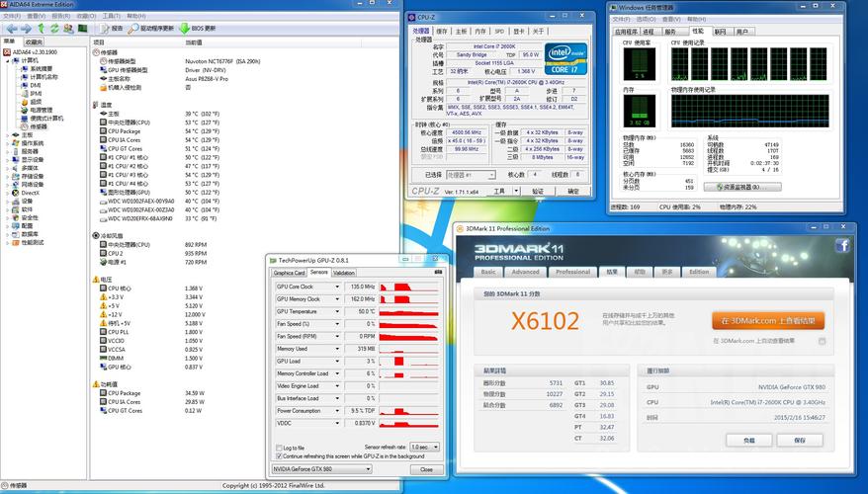Click the orange 3DMark.com view results button

coord(768,321)
